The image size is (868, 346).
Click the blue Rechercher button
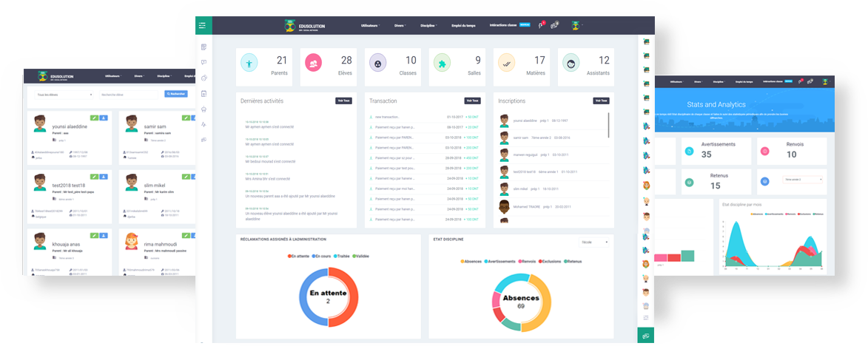[176, 95]
